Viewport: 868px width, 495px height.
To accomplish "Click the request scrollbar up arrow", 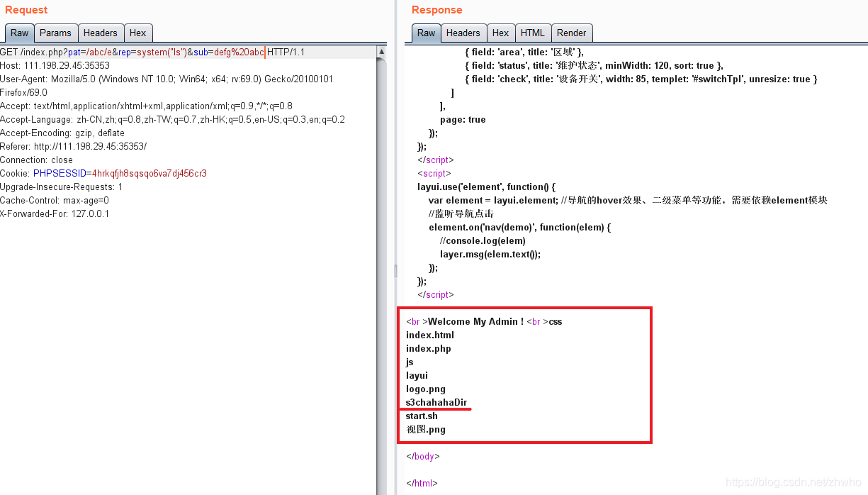I will (382, 52).
